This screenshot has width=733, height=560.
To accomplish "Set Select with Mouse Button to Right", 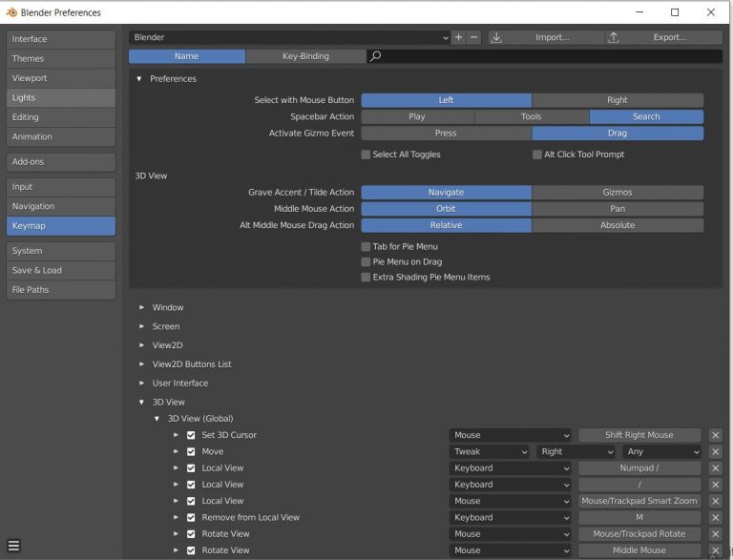I will coord(617,100).
